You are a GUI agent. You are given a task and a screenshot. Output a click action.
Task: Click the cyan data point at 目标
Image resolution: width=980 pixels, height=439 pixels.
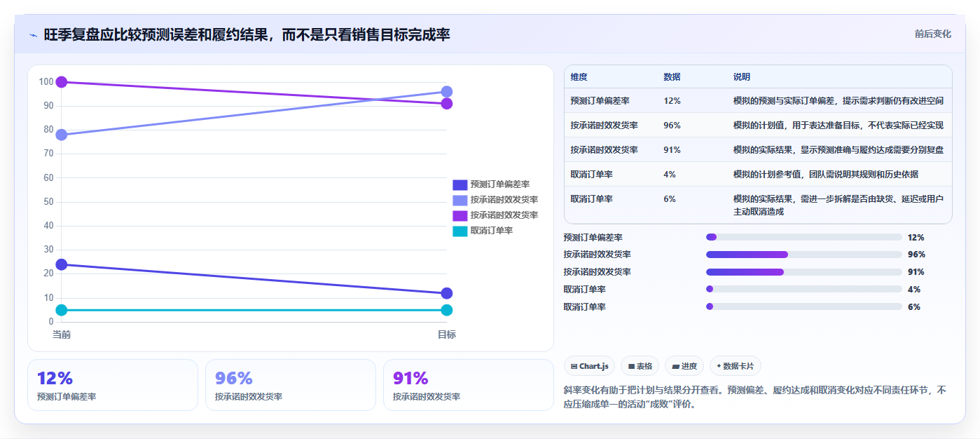coord(447,310)
